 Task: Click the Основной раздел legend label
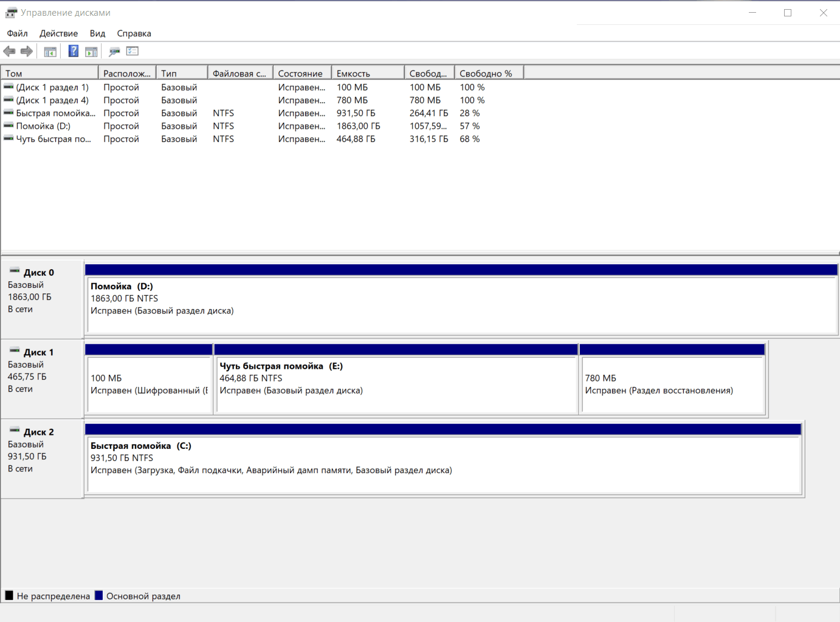click(x=143, y=596)
